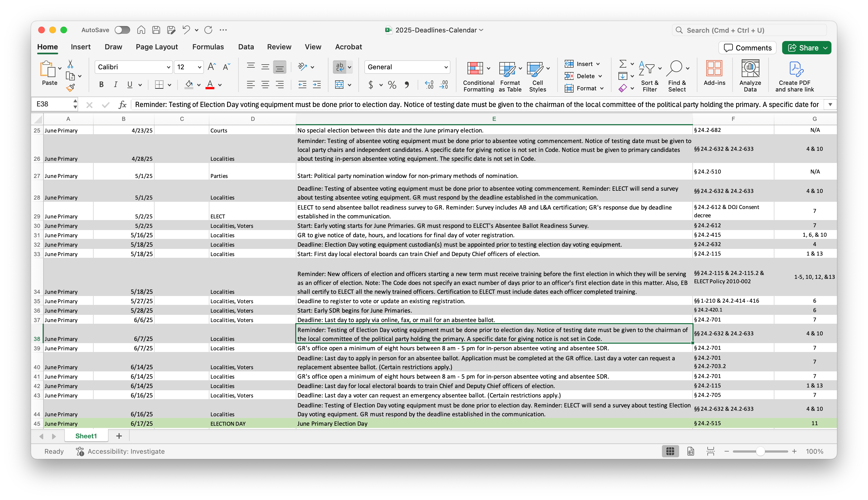Toggle Align Left
Screen dimensions: 868x500
pyautogui.click(x=251, y=85)
